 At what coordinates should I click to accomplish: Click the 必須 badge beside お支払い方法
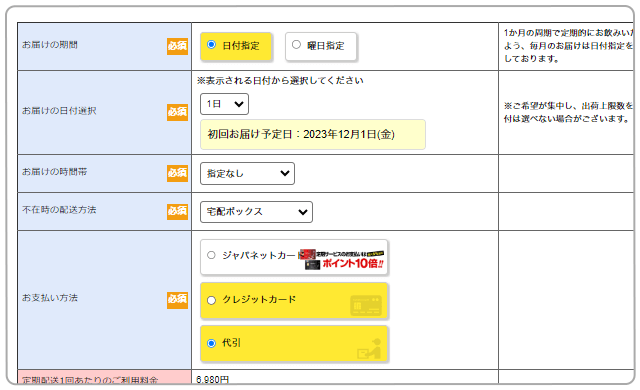coord(177,300)
